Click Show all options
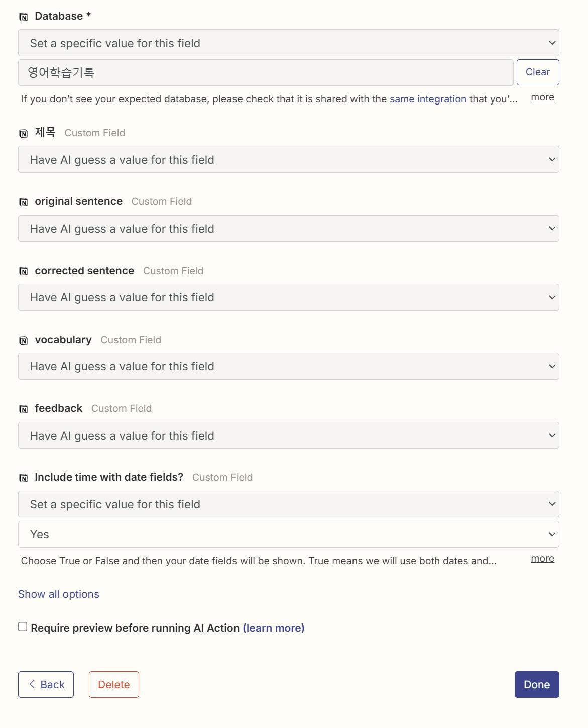 [x=59, y=594]
